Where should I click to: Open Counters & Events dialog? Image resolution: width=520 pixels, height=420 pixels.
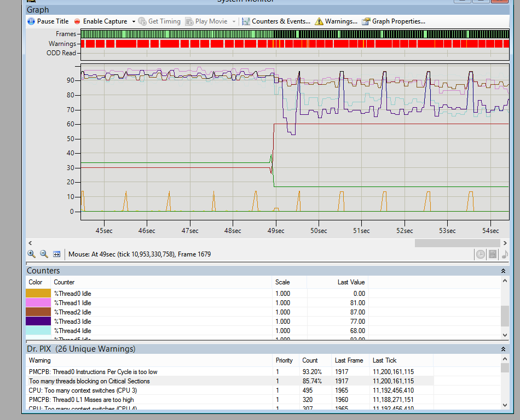(x=276, y=21)
